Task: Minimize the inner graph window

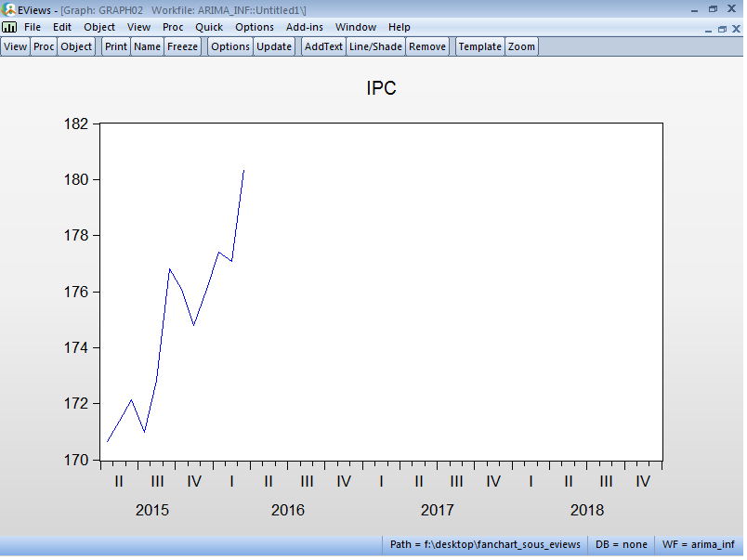Action: 708,30
